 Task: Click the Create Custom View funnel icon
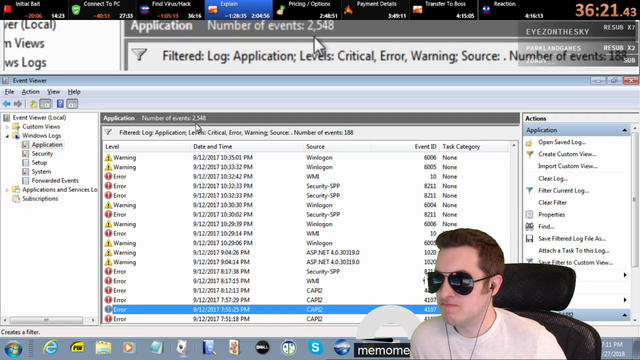[529, 154]
